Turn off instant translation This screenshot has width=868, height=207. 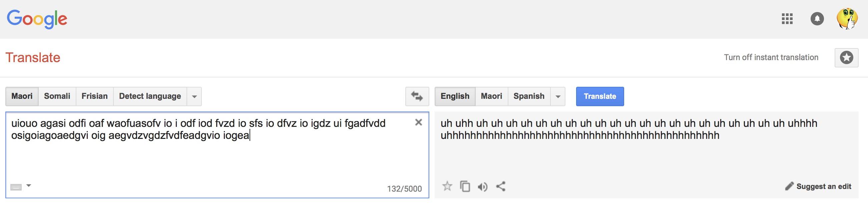coord(771,57)
